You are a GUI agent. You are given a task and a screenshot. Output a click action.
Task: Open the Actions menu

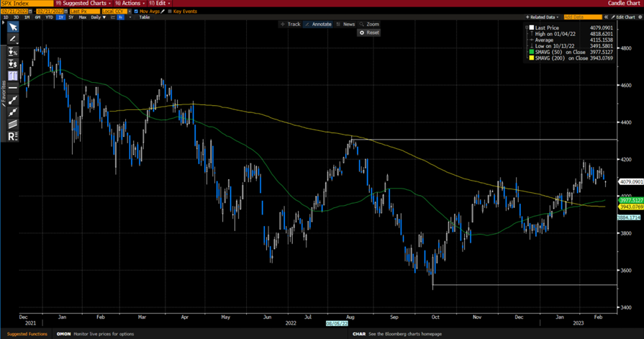(x=130, y=4)
